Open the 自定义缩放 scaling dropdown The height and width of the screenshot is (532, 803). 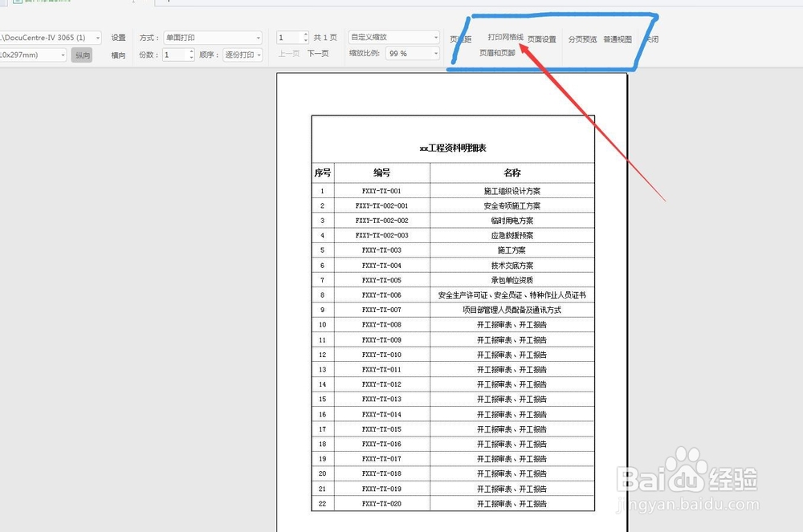tap(392, 37)
